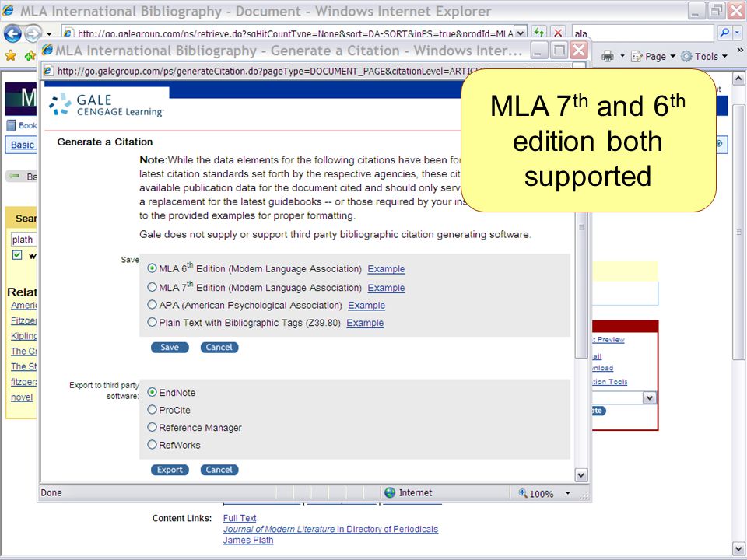Open the Basic search tab

(23, 145)
